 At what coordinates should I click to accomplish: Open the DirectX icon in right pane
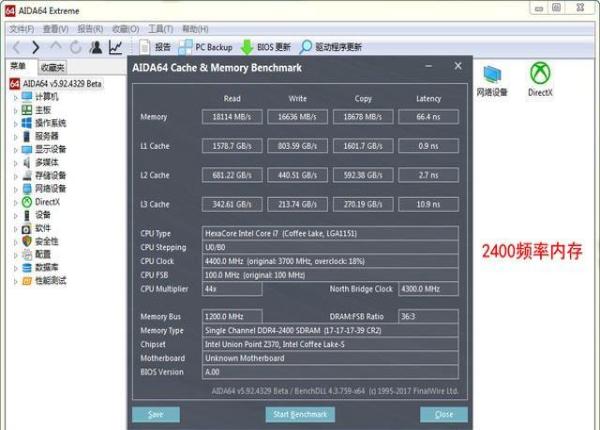point(540,79)
